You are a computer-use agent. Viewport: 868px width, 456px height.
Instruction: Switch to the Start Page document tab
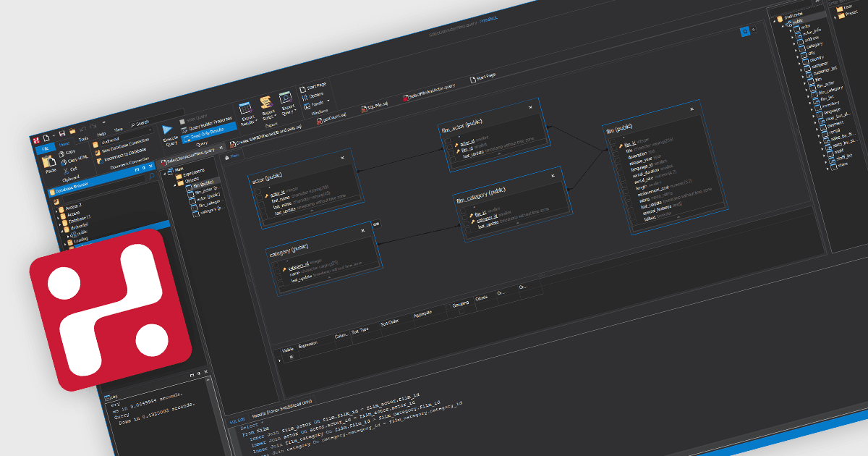click(x=483, y=77)
